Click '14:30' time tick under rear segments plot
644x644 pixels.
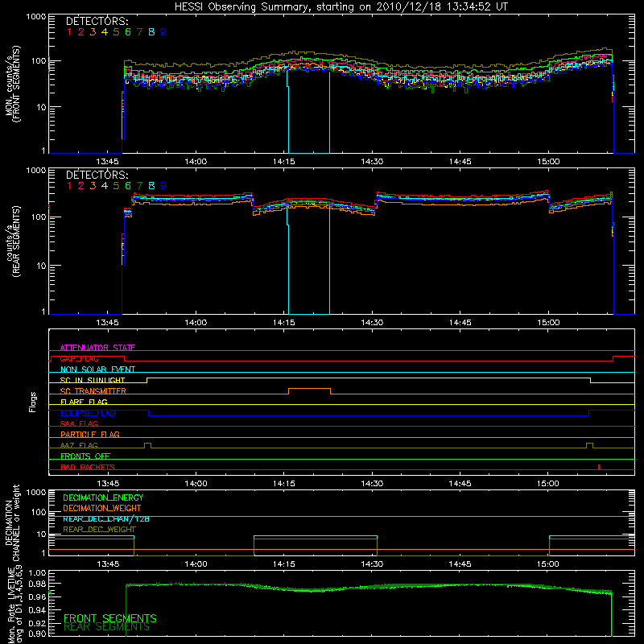tap(372, 323)
